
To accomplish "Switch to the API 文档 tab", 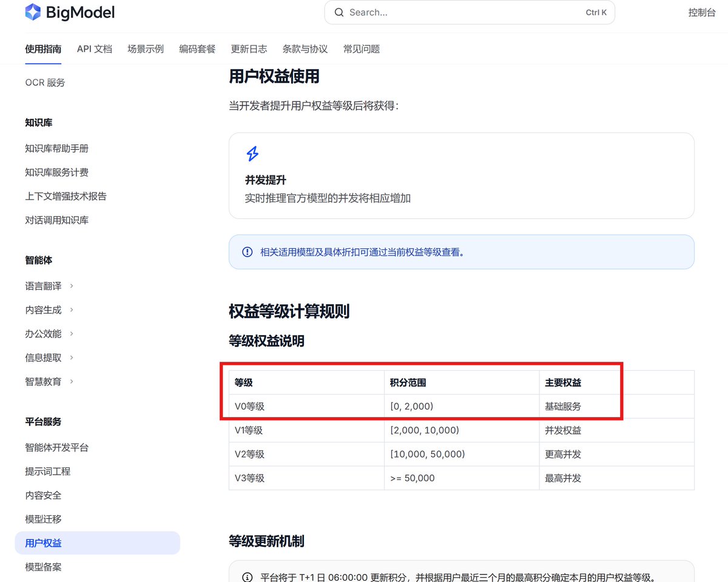I will pyautogui.click(x=95, y=49).
